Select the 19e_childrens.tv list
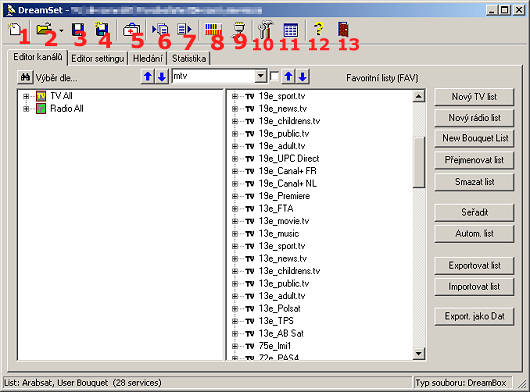The height and width of the screenshot is (392, 530). point(289,121)
